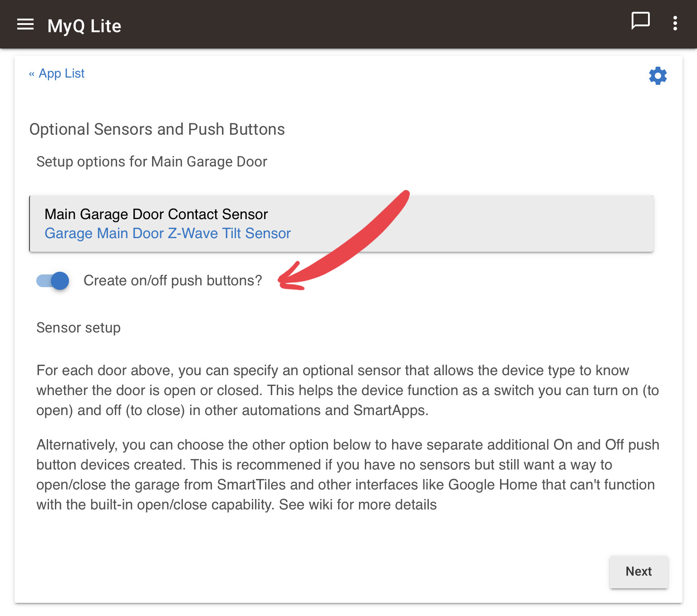697x616 pixels.
Task: Click the Optional Sensors and Push Buttons heading
Action: 157,129
